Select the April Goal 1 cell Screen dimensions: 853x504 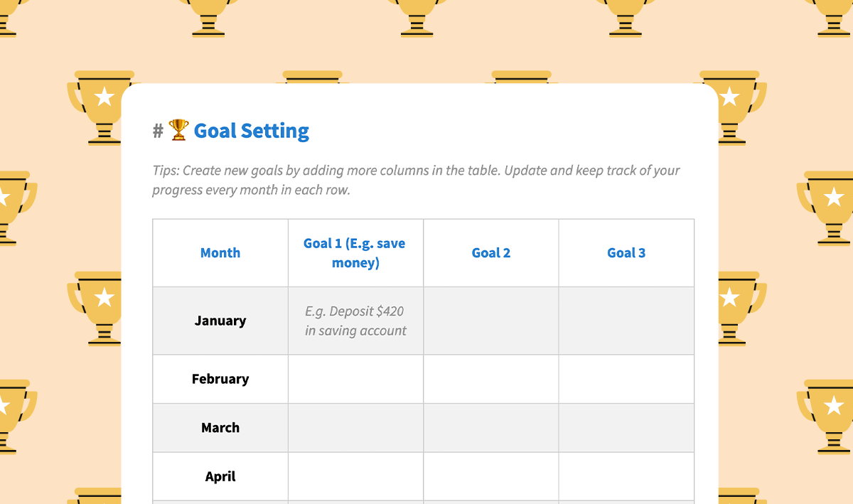pos(355,476)
